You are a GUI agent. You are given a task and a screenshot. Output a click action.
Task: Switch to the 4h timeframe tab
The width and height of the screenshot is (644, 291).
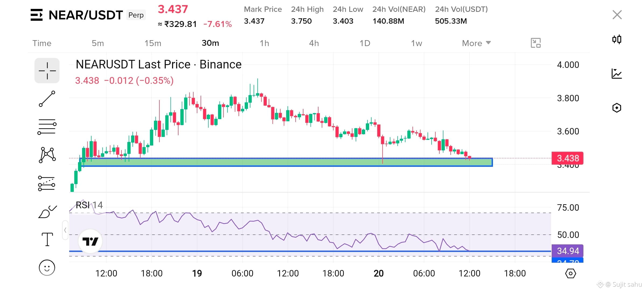click(314, 43)
